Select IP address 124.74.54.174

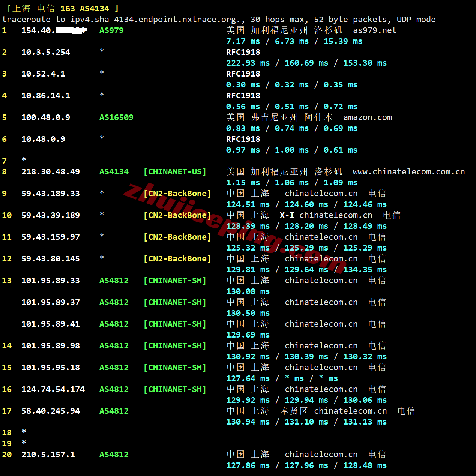tap(53, 389)
